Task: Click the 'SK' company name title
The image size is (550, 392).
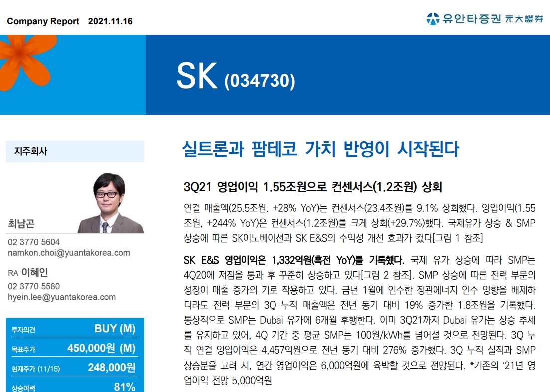Action: (197, 76)
